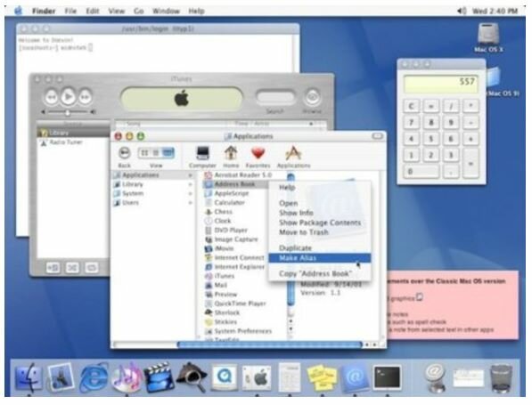Open Address Book icon in Dock
The image size is (532, 405).
(354, 377)
